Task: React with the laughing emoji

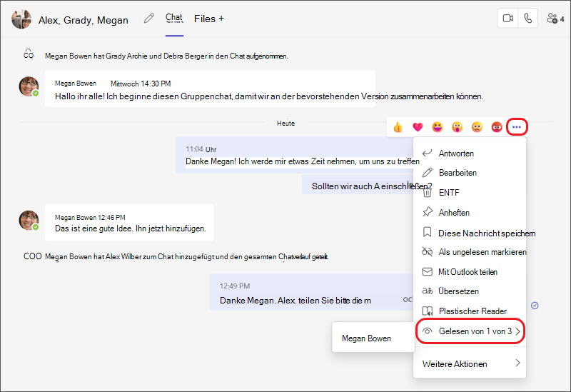Action: click(438, 127)
